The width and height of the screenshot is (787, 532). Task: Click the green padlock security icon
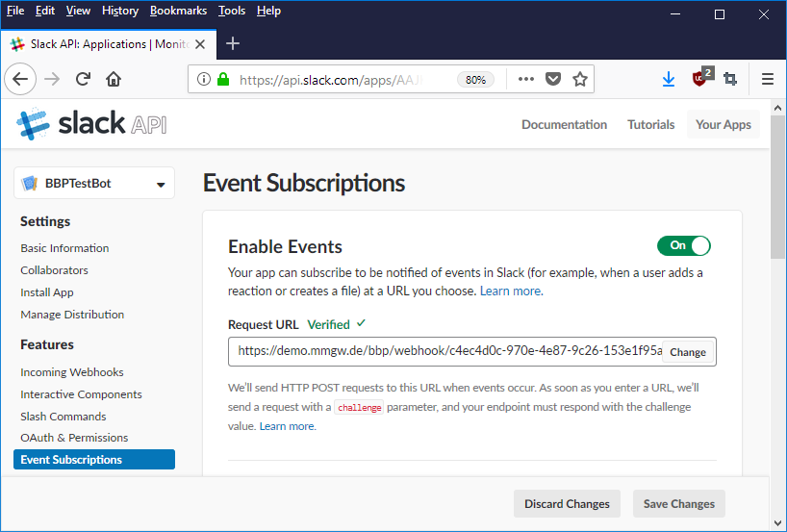pyautogui.click(x=223, y=79)
